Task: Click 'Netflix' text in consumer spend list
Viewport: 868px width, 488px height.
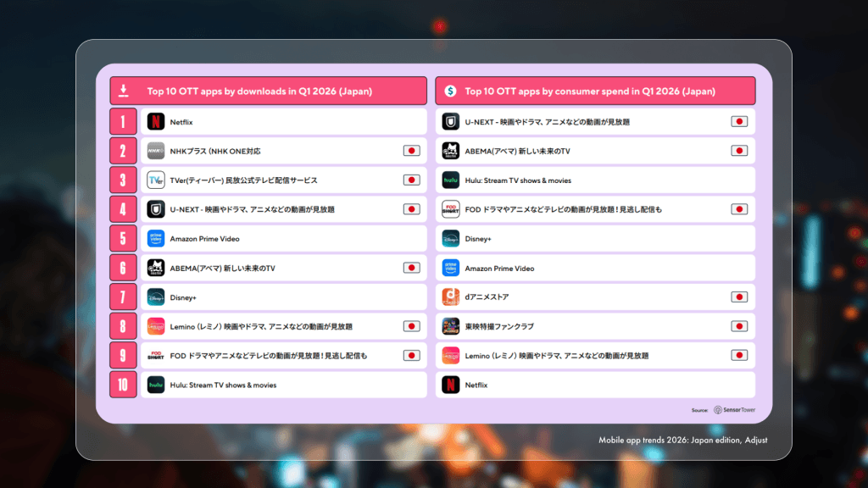Action: (x=476, y=385)
